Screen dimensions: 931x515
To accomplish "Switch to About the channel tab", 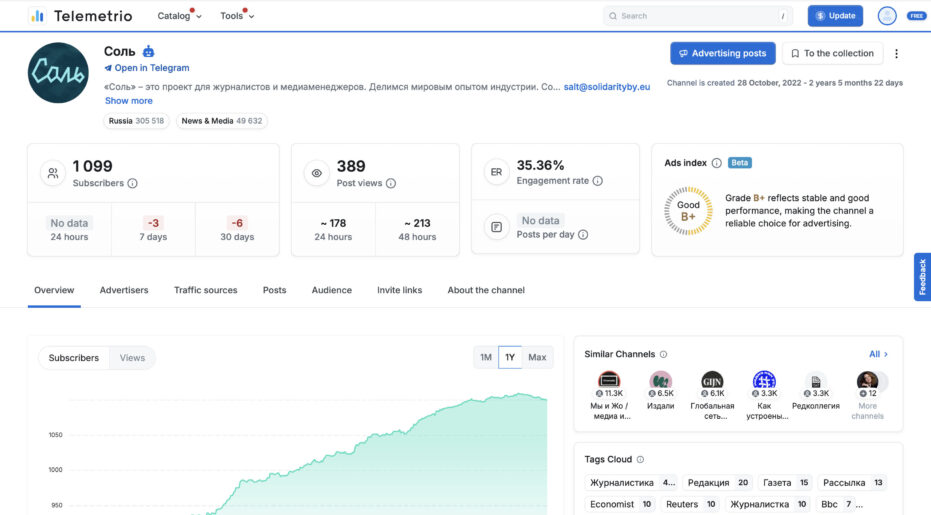I will [x=486, y=290].
